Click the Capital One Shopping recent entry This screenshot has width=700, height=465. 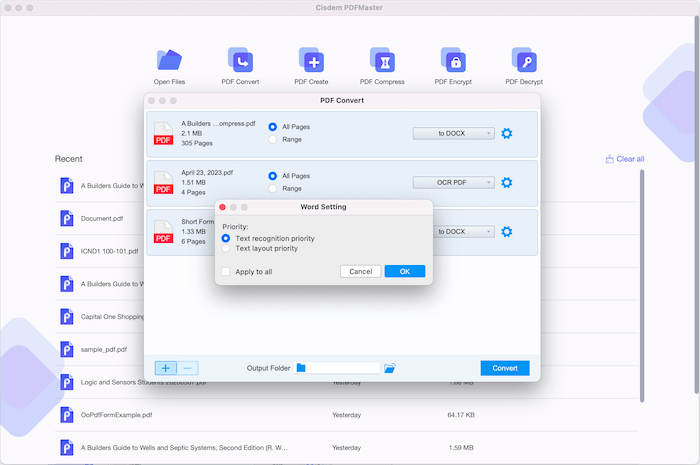click(x=112, y=317)
